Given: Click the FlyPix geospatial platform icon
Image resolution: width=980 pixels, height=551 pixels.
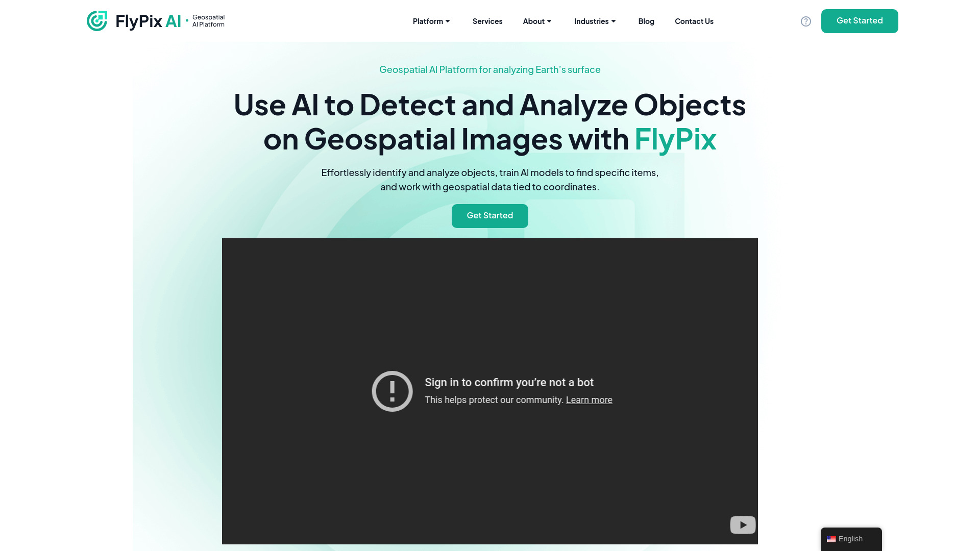Looking at the screenshot, I should point(96,21).
